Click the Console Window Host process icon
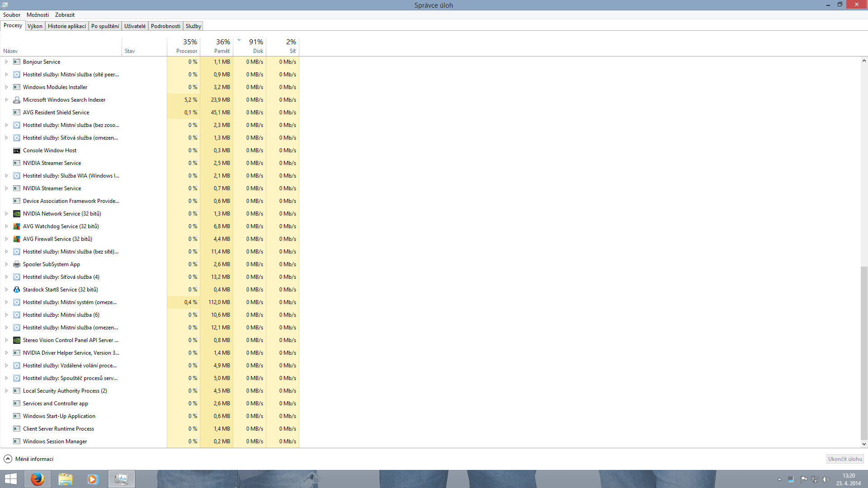868x488 pixels. (17, 150)
